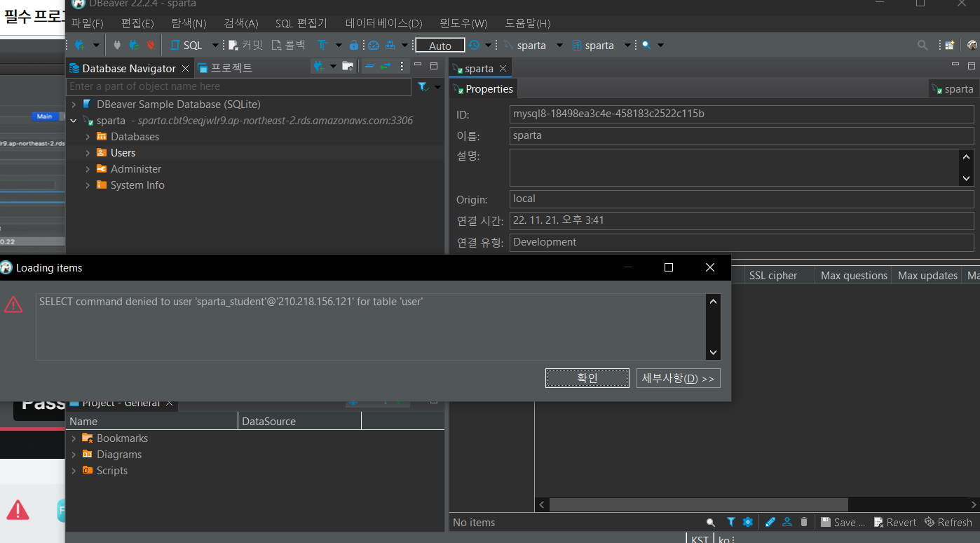Open the 데이터베이스(D) menu
Image resolution: width=980 pixels, height=543 pixels.
tap(384, 23)
